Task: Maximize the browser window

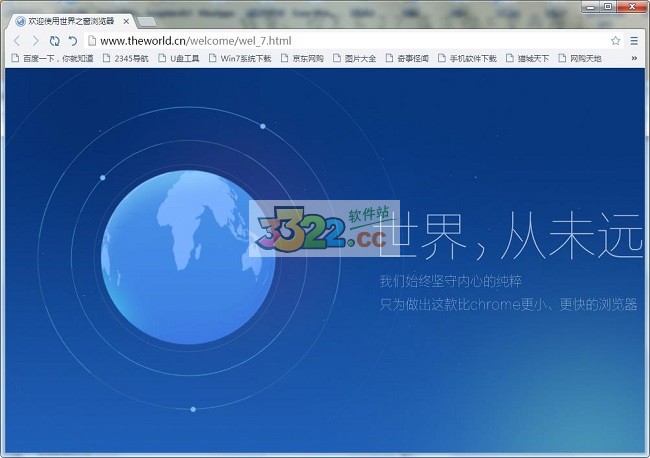Action: (608, 7)
